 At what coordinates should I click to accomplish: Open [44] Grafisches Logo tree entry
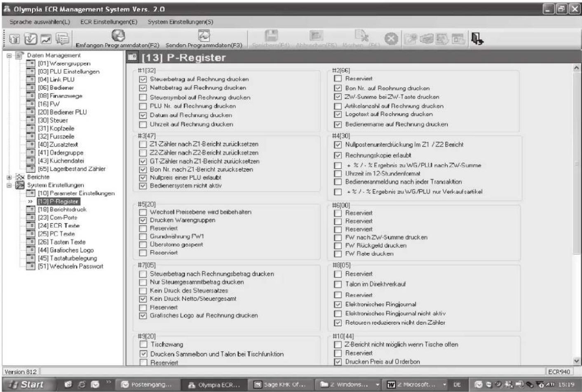pyautogui.click(x=66, y=250)
